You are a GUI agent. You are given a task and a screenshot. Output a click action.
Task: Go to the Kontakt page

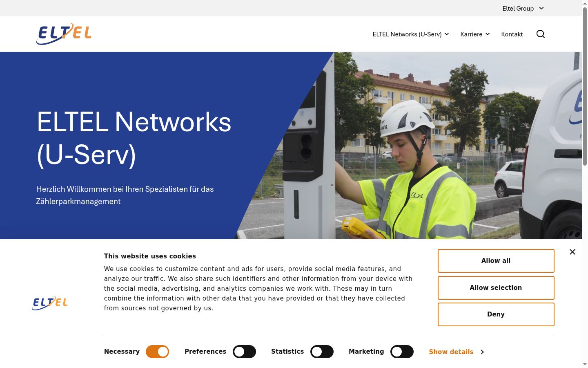click(x=512, y=34)
